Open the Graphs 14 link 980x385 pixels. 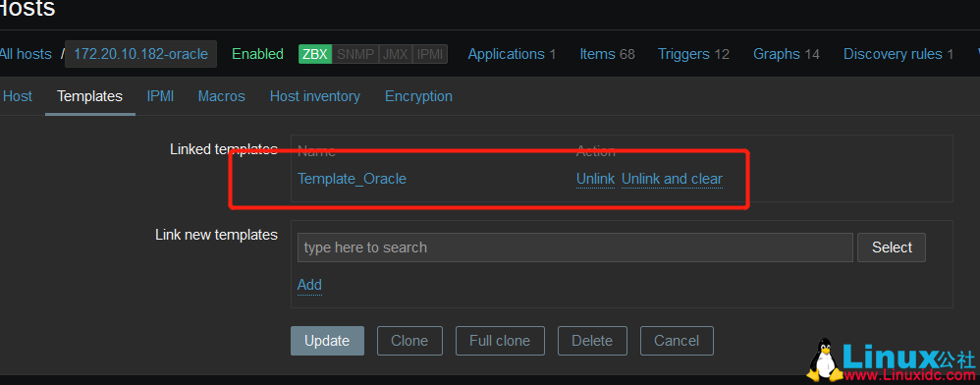pyautogui.click(x=787, y=54)
